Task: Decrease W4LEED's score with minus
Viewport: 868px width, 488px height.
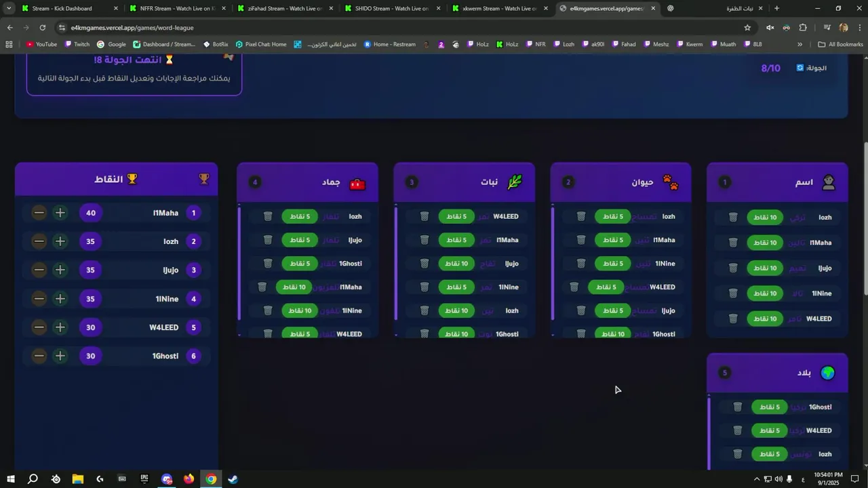Action: coord(39,327)
